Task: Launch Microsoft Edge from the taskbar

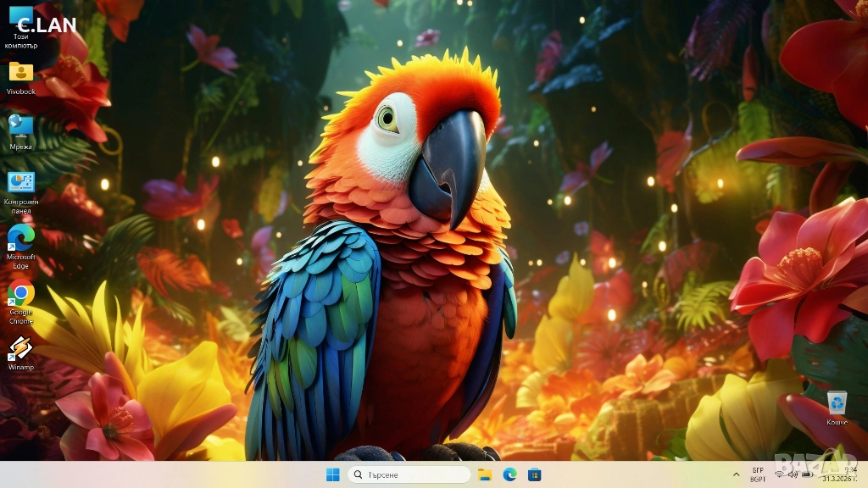Action: tap(509, 474)
